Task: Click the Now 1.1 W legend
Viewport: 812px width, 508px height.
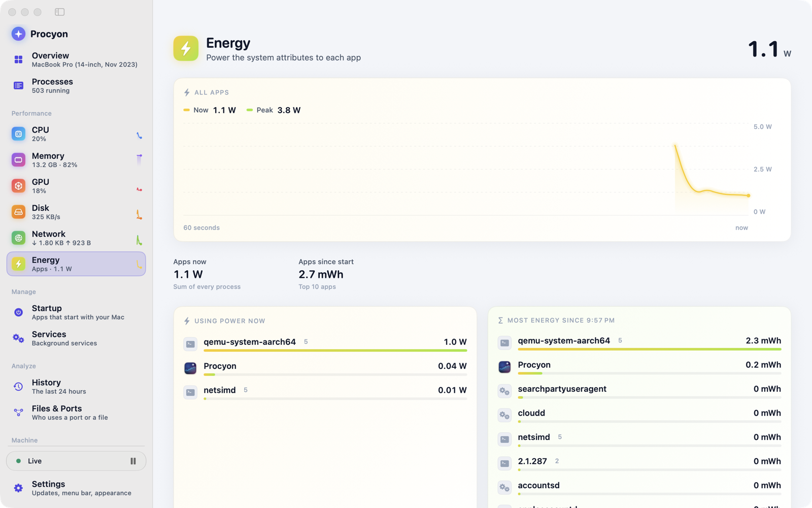Action: pyautogui.click(x=210, y=110)
